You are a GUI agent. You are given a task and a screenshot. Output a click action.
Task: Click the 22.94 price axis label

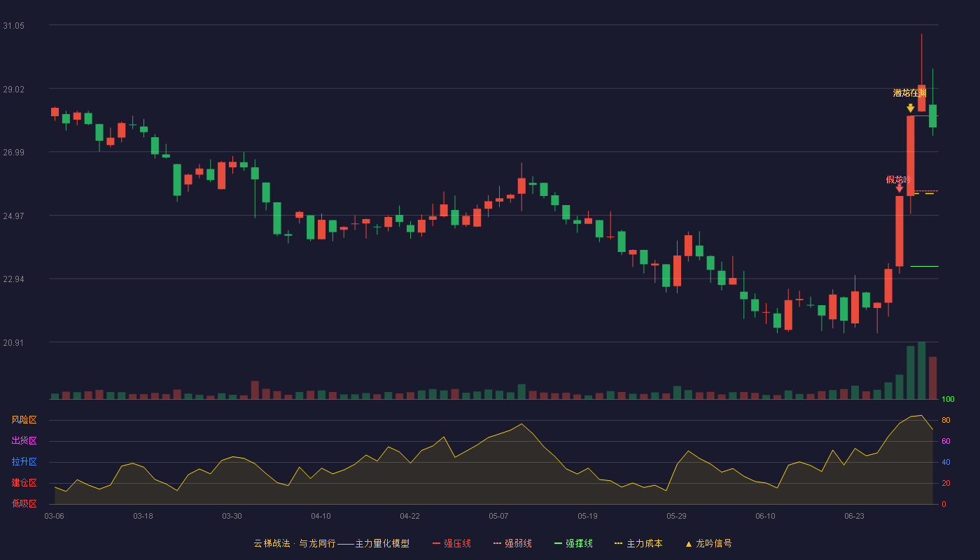click(x=13, y=279)
